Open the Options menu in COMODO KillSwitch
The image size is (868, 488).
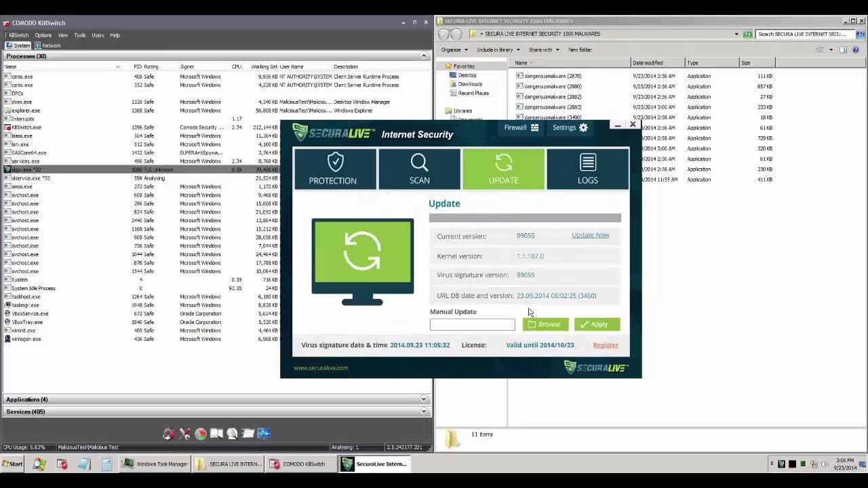(x=43, y=35)
